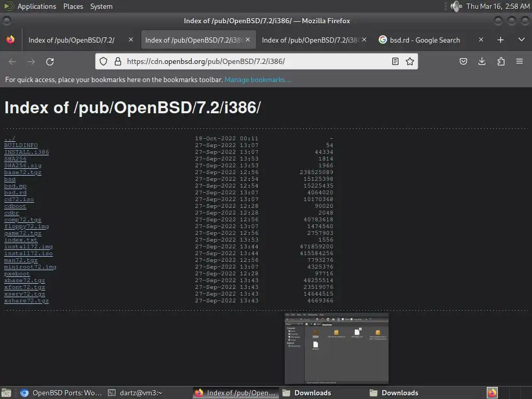Switch to the bsd.rd - Google Search tab
Viewport: 532px width, 399px height.
coord(425,40)
